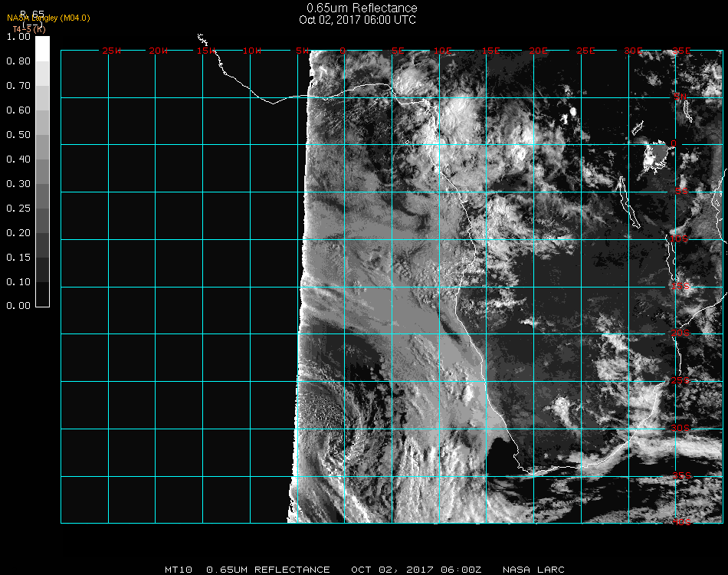
Task: Click the 0.80 colorbar label
Action: [x=18, y=61]
